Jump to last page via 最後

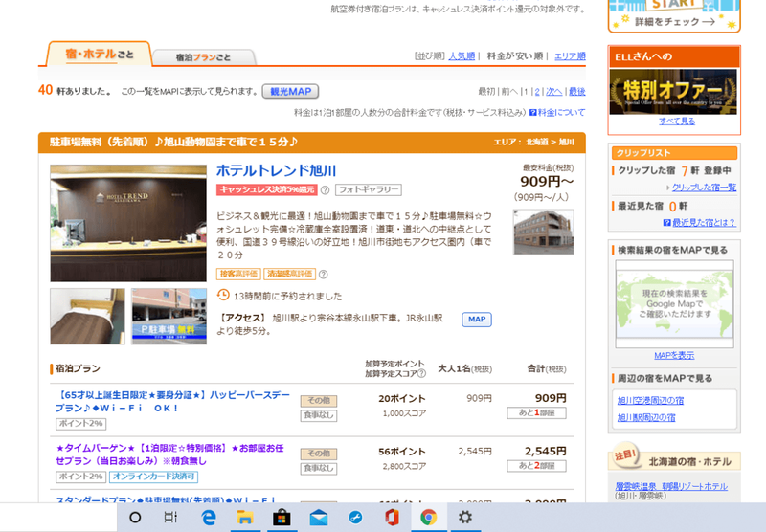[577, 91]
